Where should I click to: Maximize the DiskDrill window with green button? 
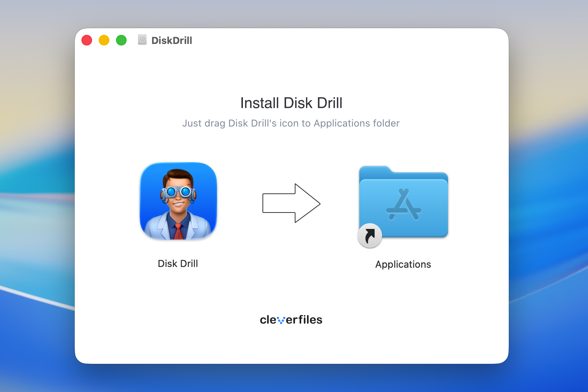pyautogui.click(x=121, y=40)
